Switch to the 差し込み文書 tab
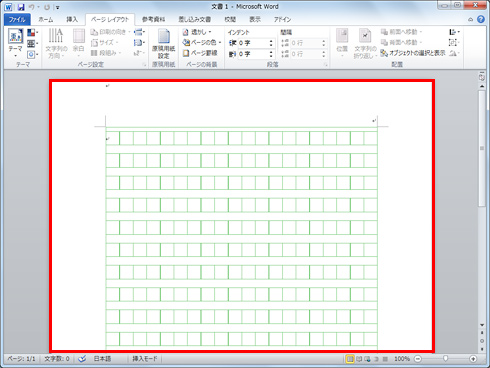490x368 pixels. [194, 20]
